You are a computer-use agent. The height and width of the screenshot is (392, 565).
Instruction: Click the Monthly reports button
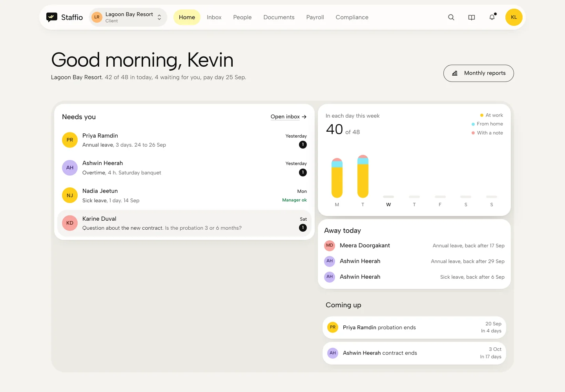click(479, 73)
